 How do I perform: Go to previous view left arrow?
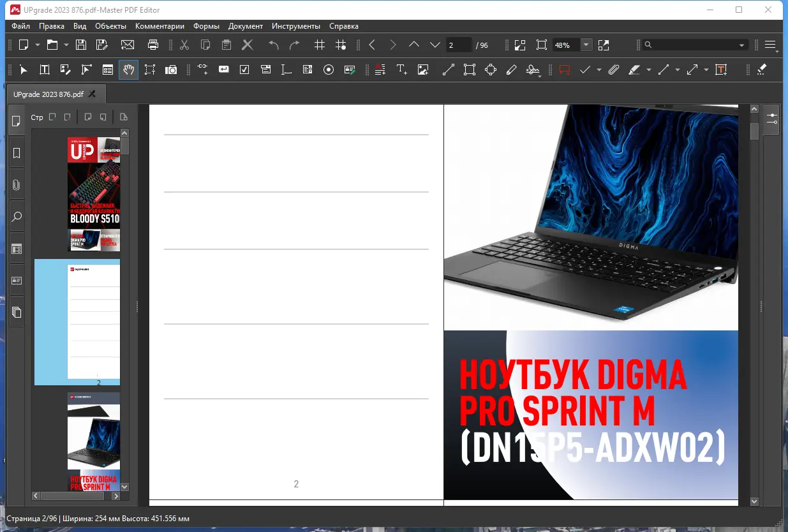click(372, 45)
